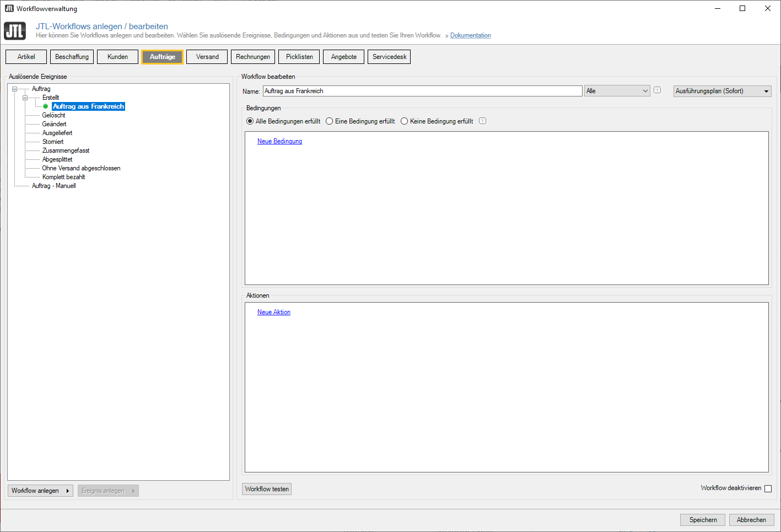
Task: Select Ohne Versand abgeschlossen event
Action: (x=81, y=168)
